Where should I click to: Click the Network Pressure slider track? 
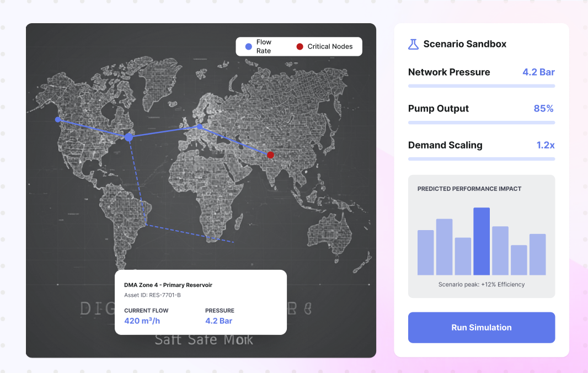coord(481,86)
